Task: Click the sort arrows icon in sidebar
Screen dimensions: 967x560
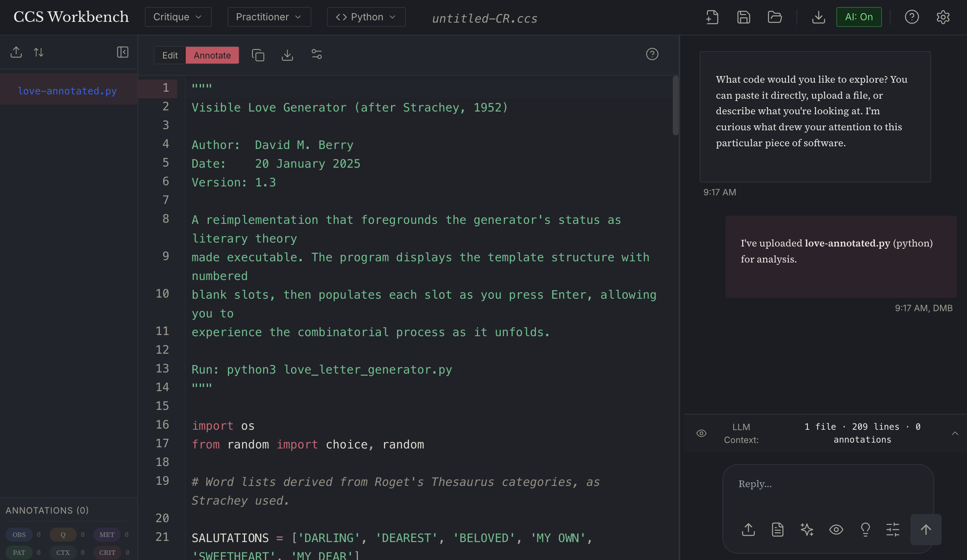Action: click(39, 52)
